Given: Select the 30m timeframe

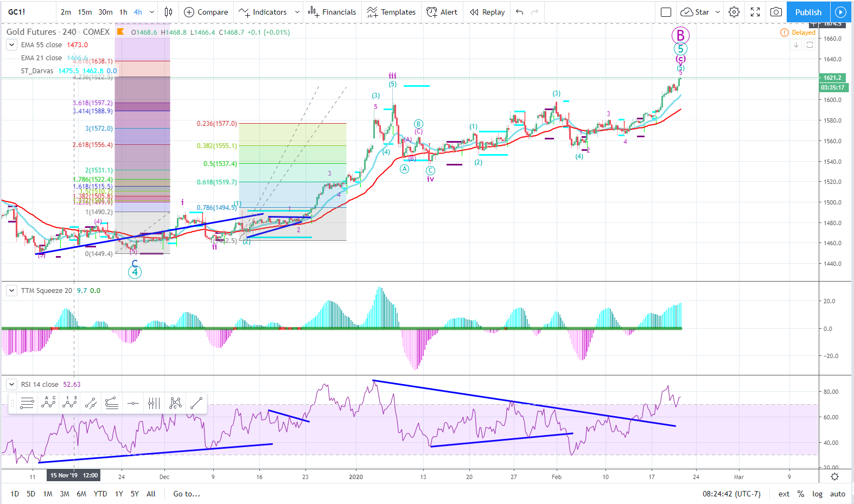Looking at the screenshot, I should 105,12.
